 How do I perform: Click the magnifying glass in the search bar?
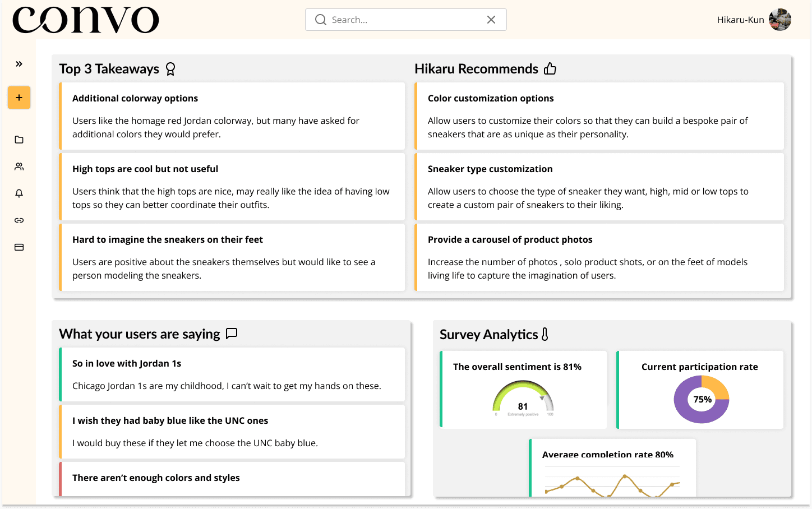(x=320, y=19)
